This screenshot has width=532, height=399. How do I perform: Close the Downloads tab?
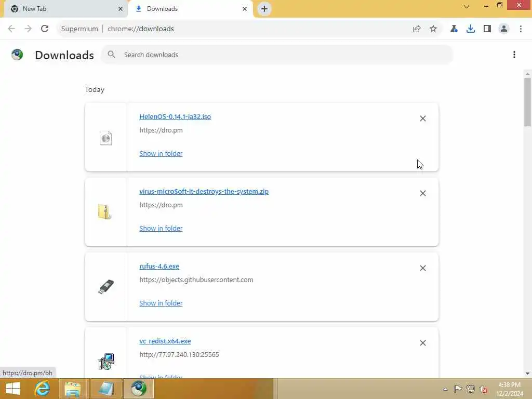tap(245, 9)
